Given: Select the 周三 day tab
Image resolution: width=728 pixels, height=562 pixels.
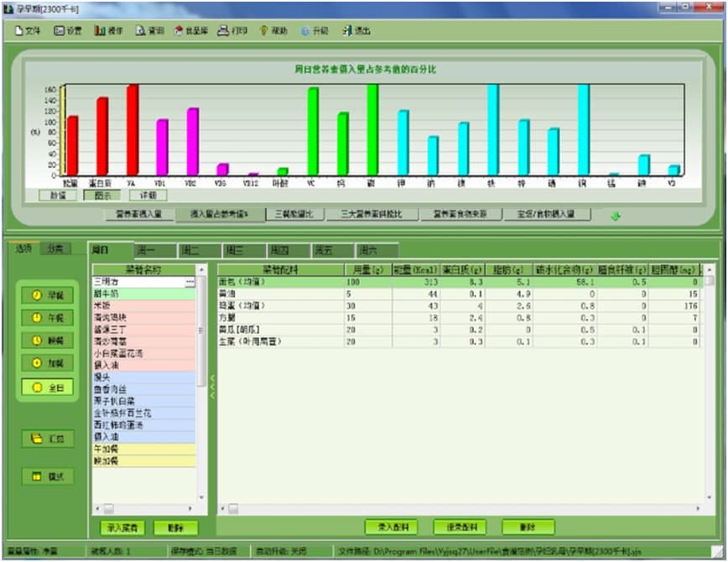Looking at the screenshot, I should click(x=244, y=251).
